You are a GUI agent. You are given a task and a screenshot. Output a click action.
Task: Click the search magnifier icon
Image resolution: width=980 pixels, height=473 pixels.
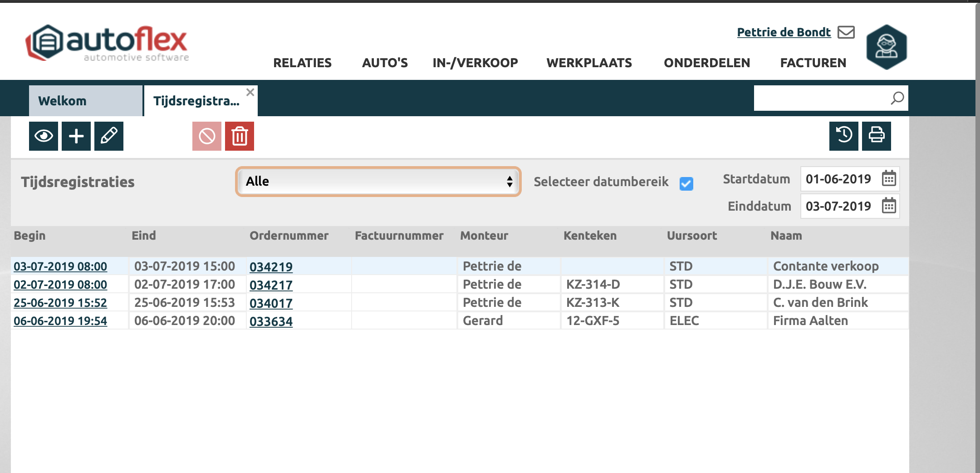[x=897, y=98]
